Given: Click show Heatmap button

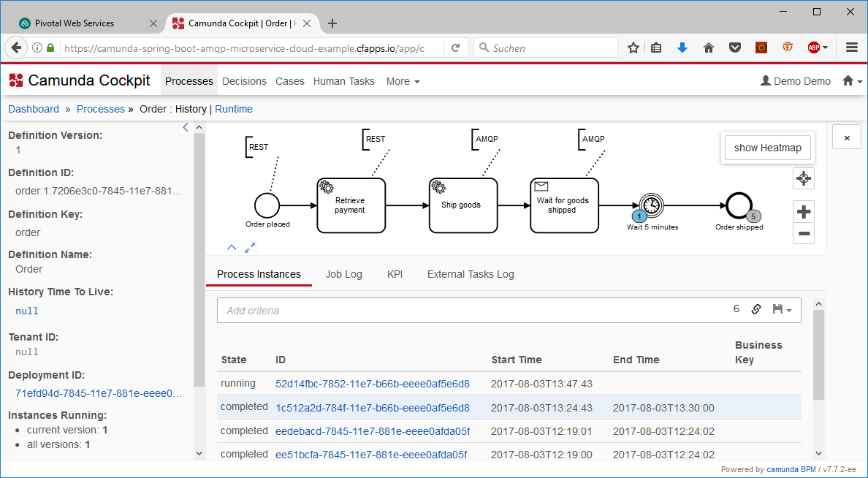Looking at the screenshot, I should click(x=767, y=148).
